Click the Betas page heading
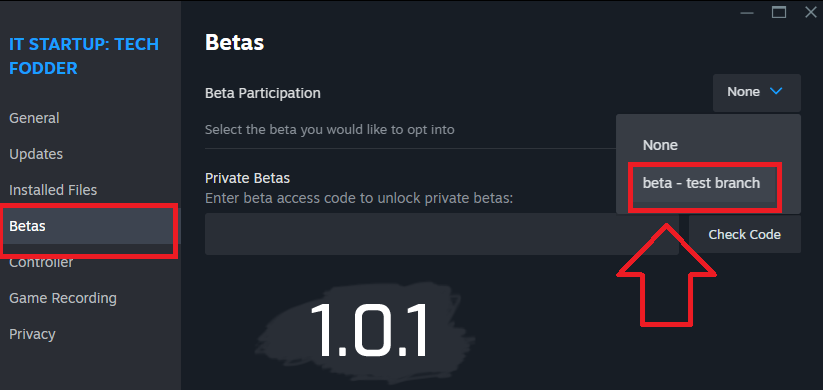This screenshot has width=823, height=390. pyautogui.click(x=235, y=43)
